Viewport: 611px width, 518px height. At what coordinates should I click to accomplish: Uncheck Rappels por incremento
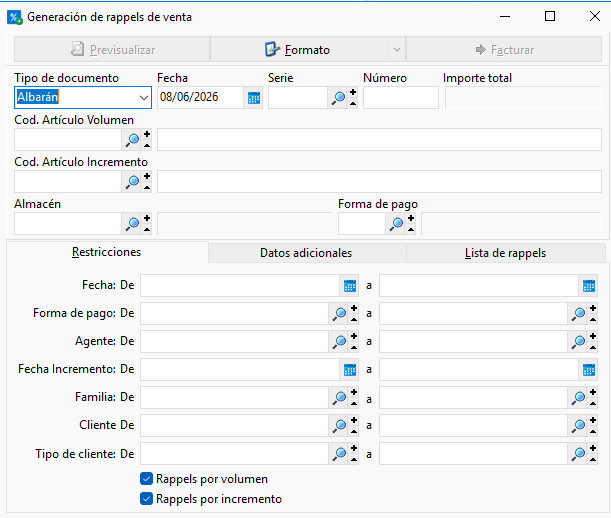pos(147,499)
